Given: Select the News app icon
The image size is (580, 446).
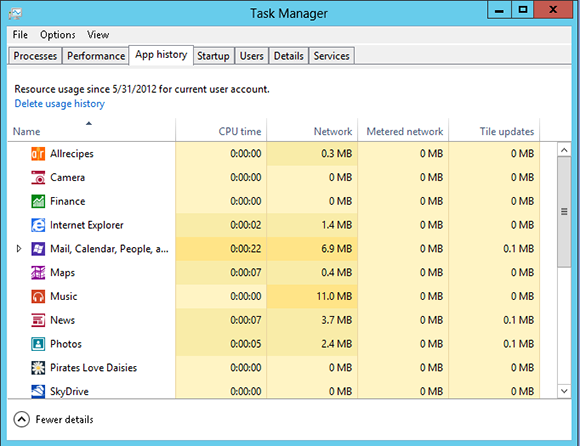Looking at the screenshot, I should click(38, 320).
